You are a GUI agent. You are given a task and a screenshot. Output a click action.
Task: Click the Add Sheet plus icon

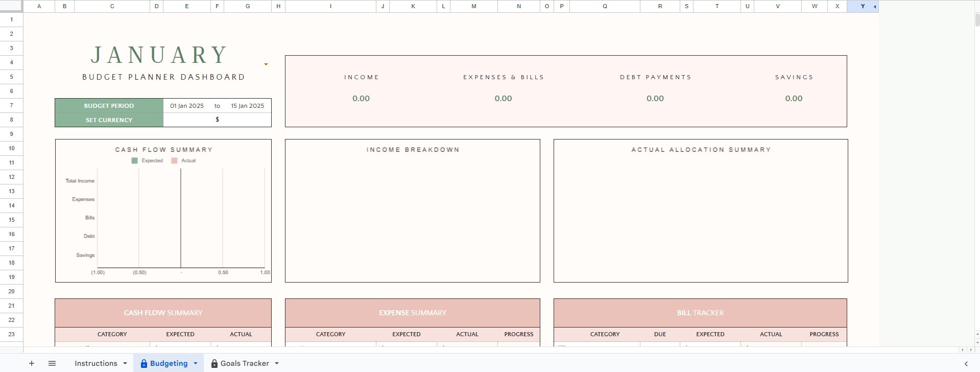[32, 363]
